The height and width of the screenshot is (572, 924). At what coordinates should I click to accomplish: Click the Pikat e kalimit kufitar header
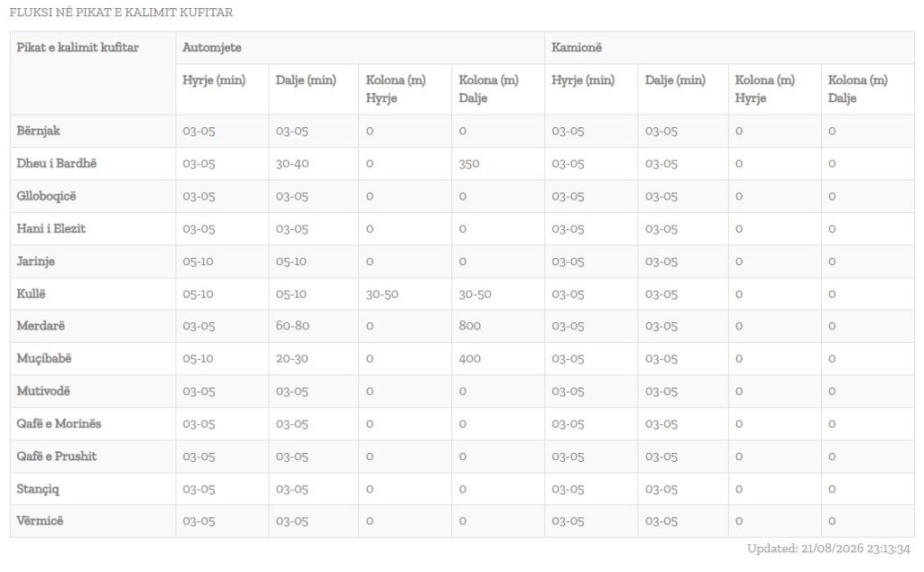point(78,48)
